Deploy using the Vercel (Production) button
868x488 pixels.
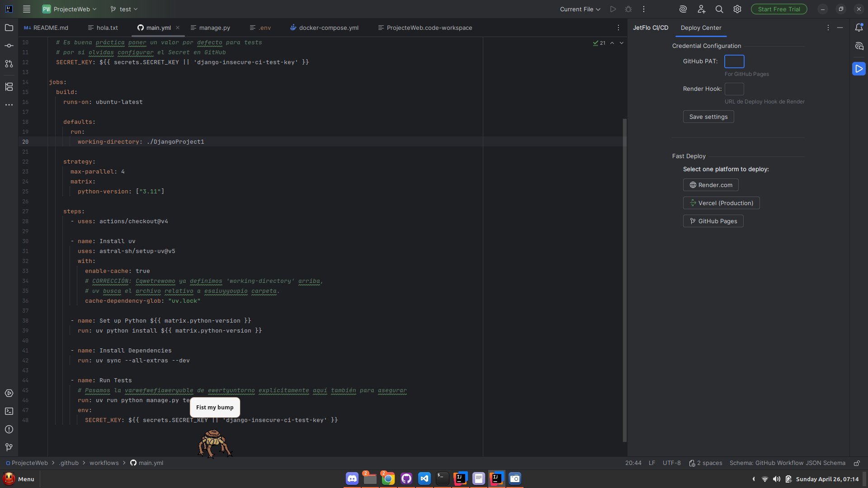point(721,203)
